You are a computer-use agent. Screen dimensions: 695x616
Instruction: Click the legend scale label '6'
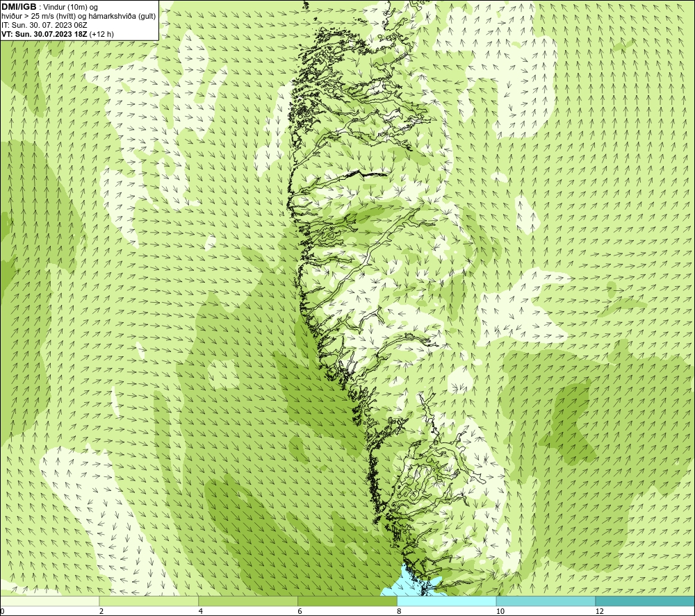tap(300, 611)
